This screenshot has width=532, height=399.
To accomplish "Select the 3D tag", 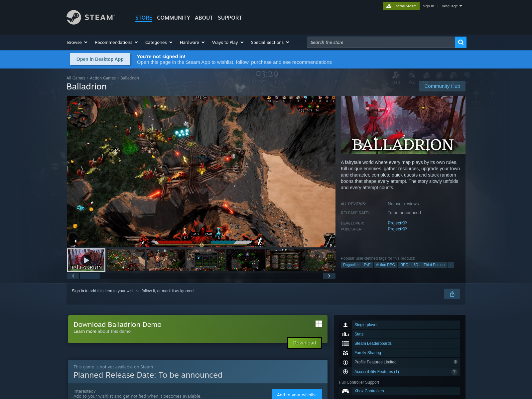I will (416, 265).
